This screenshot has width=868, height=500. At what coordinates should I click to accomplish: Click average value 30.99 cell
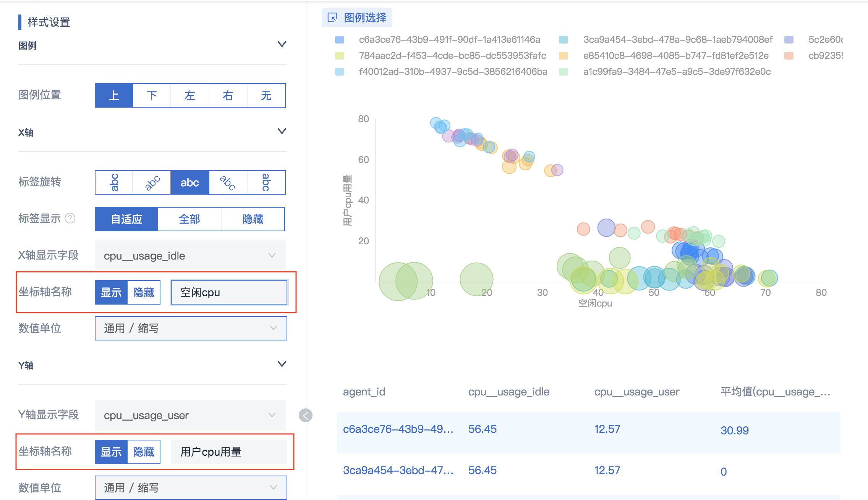(735, 431)
